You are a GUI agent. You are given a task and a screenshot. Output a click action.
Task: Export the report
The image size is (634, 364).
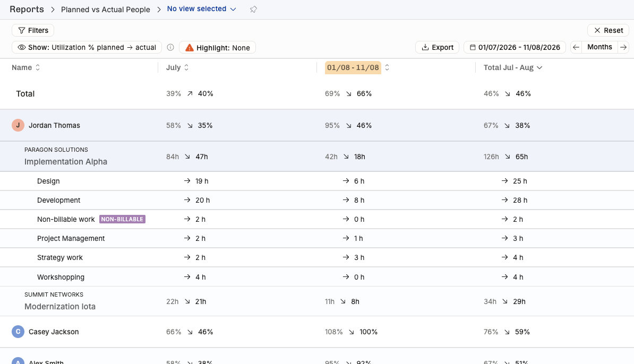tap(438, 47)
